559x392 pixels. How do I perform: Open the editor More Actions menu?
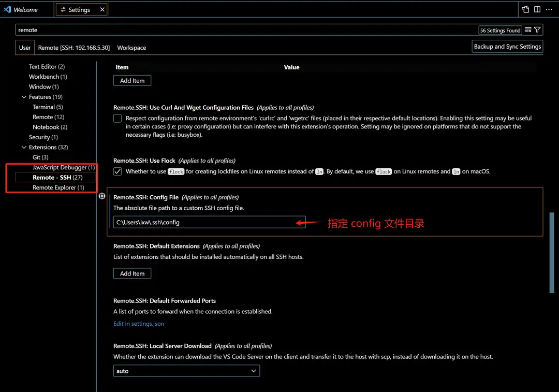tap(549, 10)
